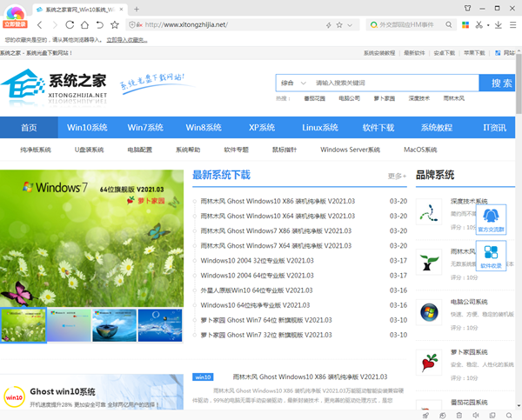The image size is (522, 420).
Task: Open the screenshot tool dropdown arrow
Action: point(488,25)
